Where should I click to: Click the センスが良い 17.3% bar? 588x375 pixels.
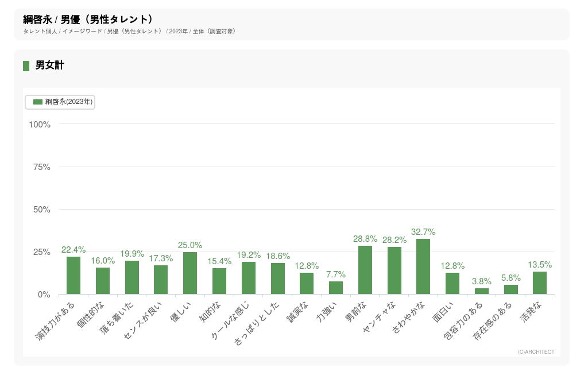click(x=161, y=280)
